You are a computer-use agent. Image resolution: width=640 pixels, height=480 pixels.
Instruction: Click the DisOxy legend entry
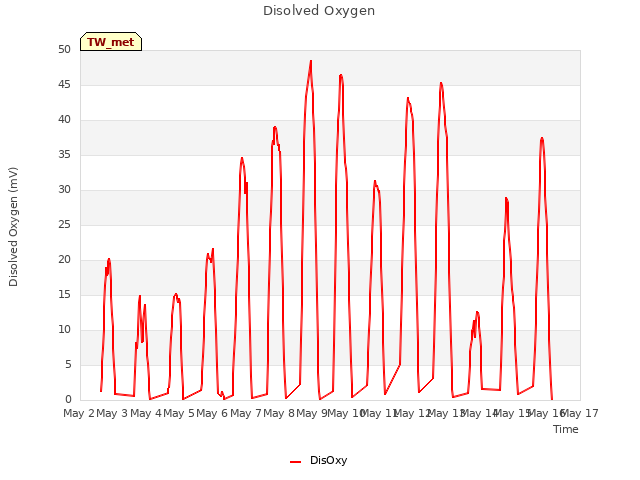click(x=318, y=460)
